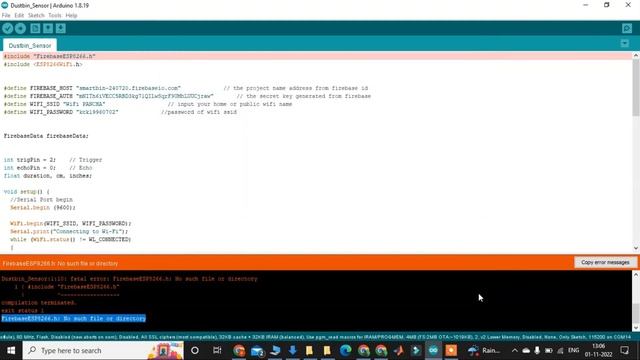This screenshot has width=640, height=360.
Task: Open the Serial Monitor magnifier icon
Action: coord(627,29)
